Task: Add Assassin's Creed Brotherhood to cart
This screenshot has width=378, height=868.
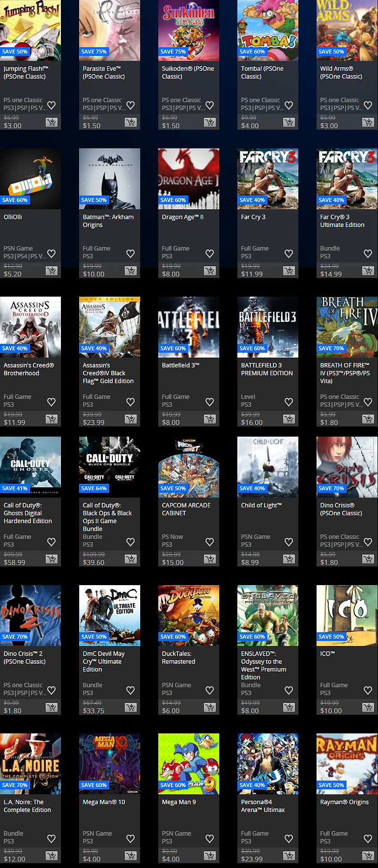Action: click(x=51, y=419)
